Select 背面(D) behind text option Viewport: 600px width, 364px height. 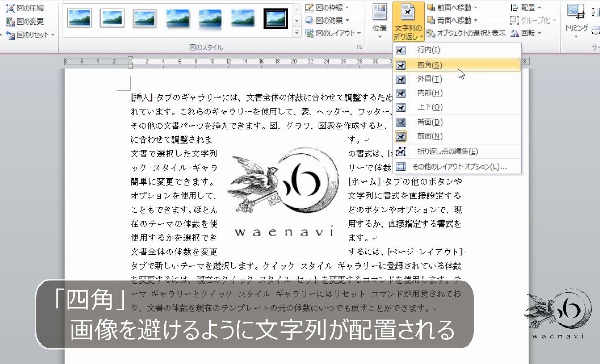tap(457, 123)
